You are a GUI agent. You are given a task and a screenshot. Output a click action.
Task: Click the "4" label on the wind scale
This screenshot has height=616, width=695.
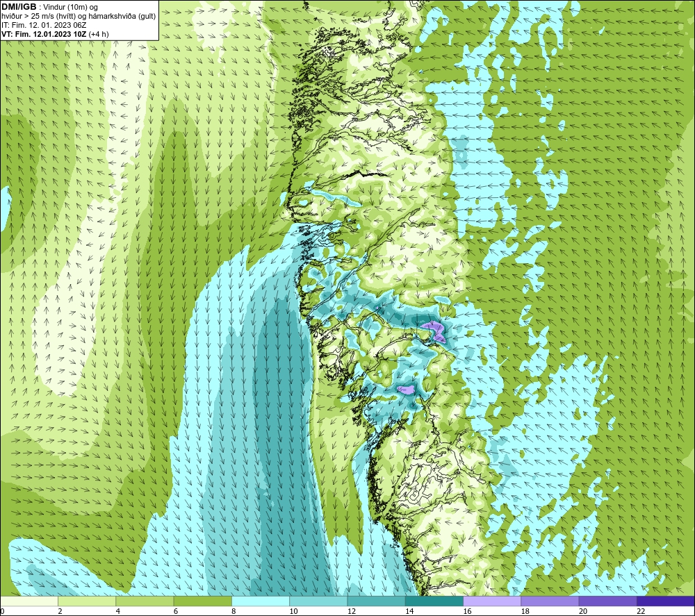118,611
